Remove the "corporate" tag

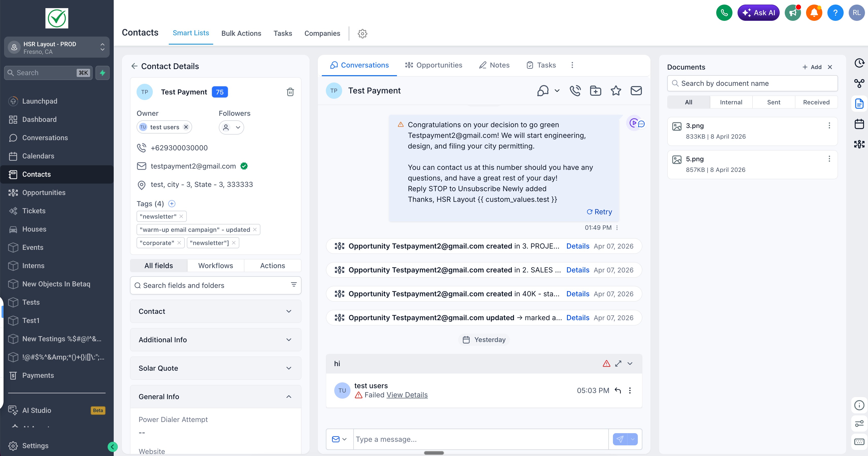pos(179,243)
